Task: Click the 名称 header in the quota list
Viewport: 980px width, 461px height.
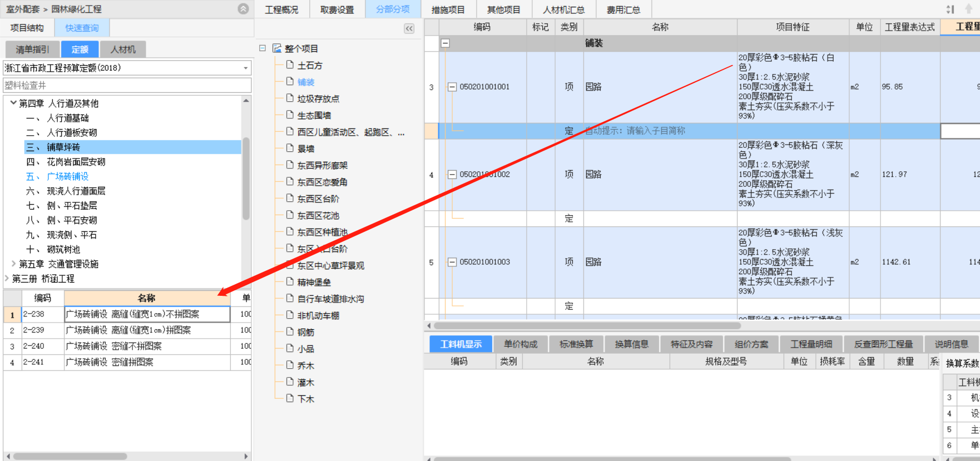Action: click(147, 298)
